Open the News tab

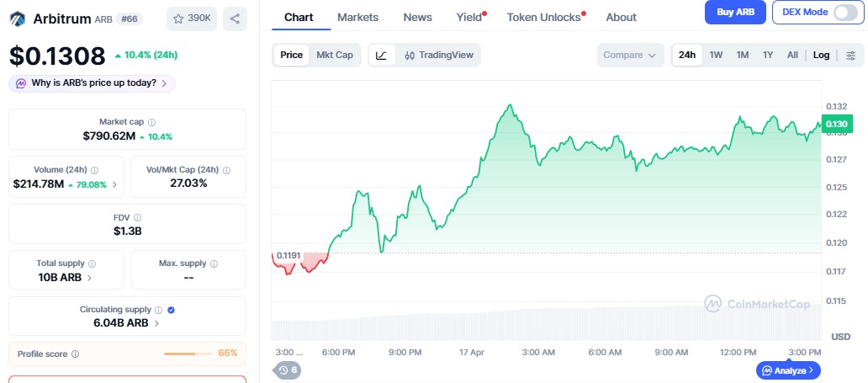tap(417, 17)
